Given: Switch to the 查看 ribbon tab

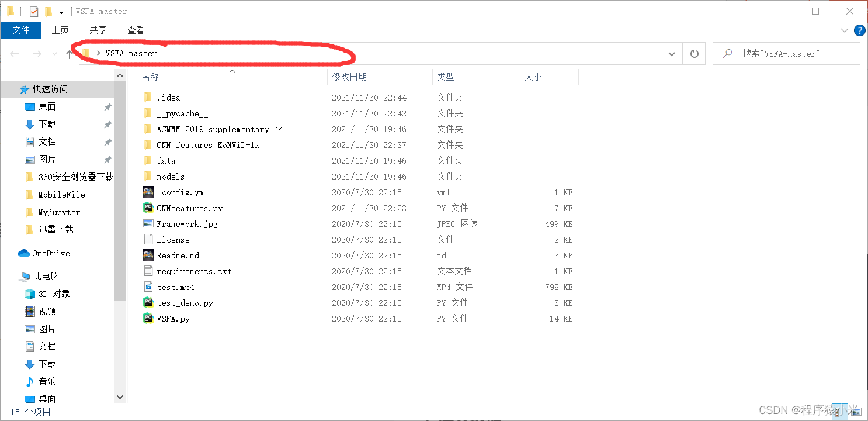Looking at the screenshot, I should (x=136, y=30).
